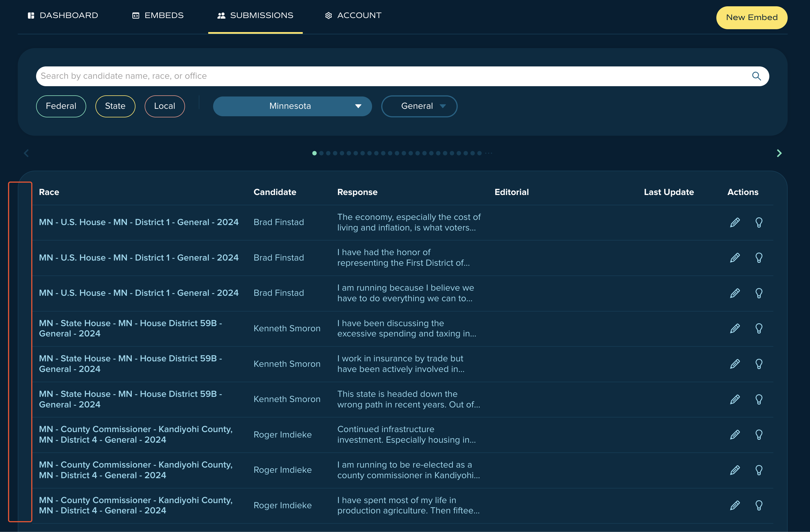Click lightbulb for 'running to be re-elected' response
The image size is (810, 532).
[759, 470]
